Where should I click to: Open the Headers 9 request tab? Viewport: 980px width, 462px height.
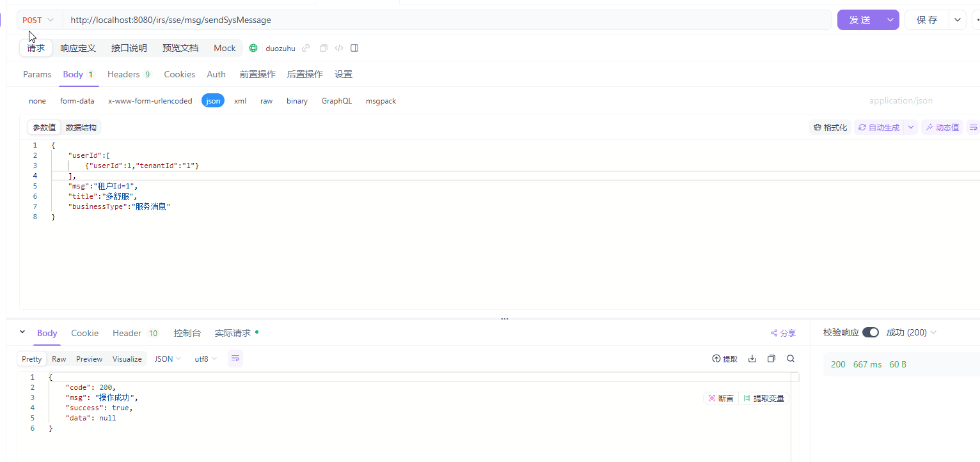(x=129, y=74)
